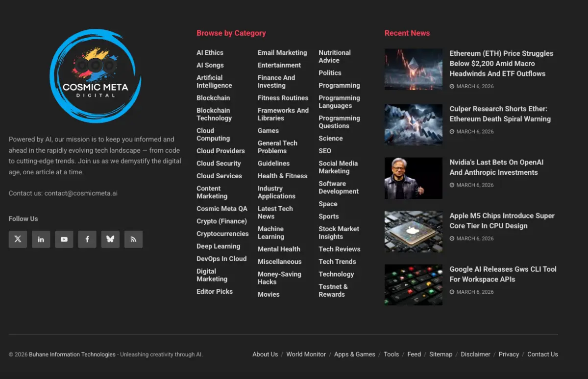Open the Artificial Intelligence category
The height and width of the screenshot is (379, 588).
(x=214, y=81)
